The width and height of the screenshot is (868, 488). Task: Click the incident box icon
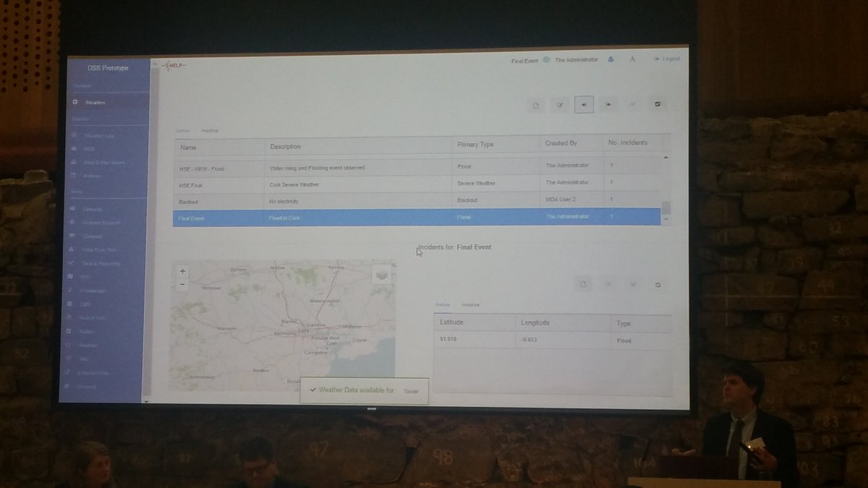[x=658, y=284]
